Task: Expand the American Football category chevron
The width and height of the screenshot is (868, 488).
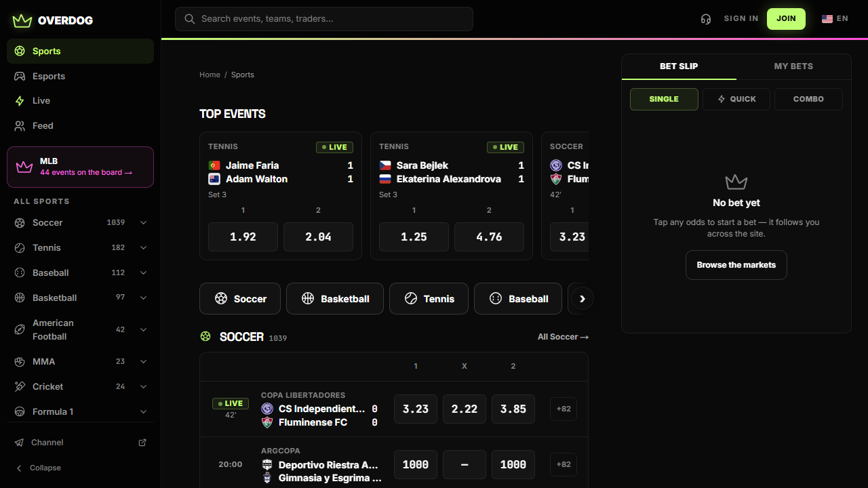Action: 143,329
